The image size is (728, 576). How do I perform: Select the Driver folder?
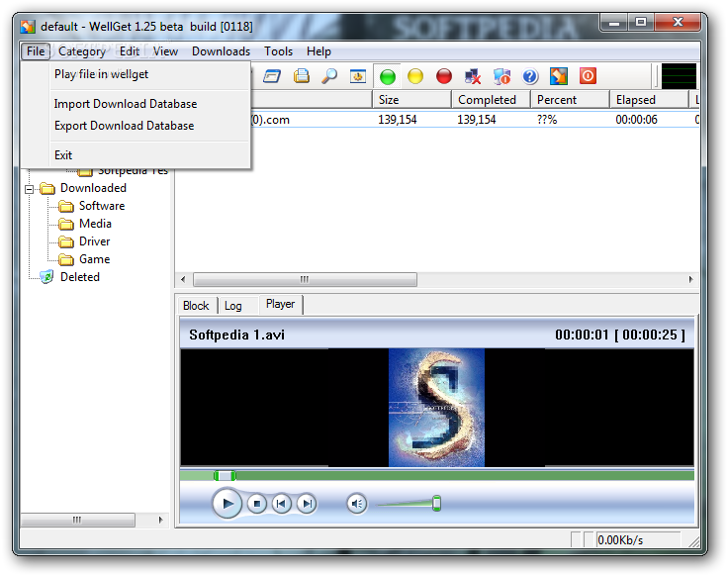click(x=95, y=241)
